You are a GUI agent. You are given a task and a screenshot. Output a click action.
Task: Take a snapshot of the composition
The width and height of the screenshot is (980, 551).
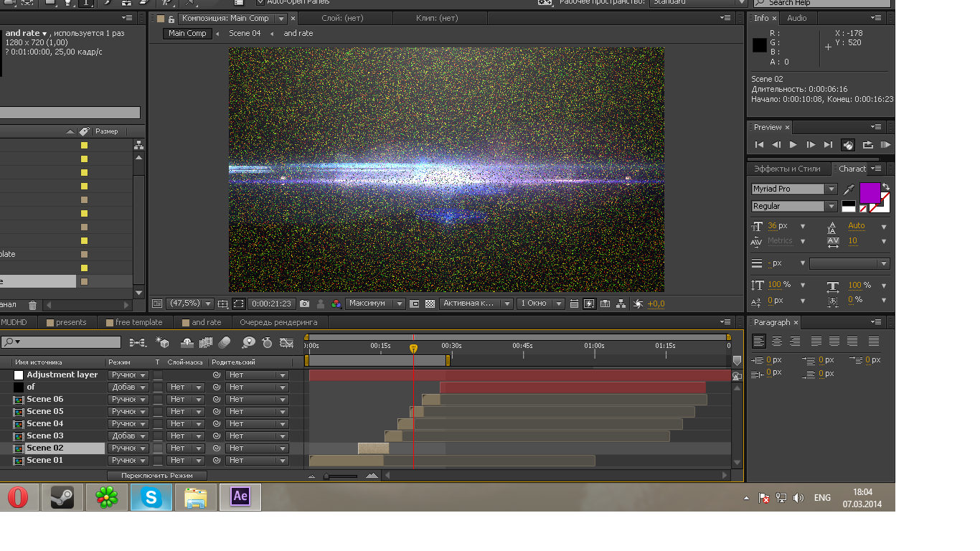(305, 304)
